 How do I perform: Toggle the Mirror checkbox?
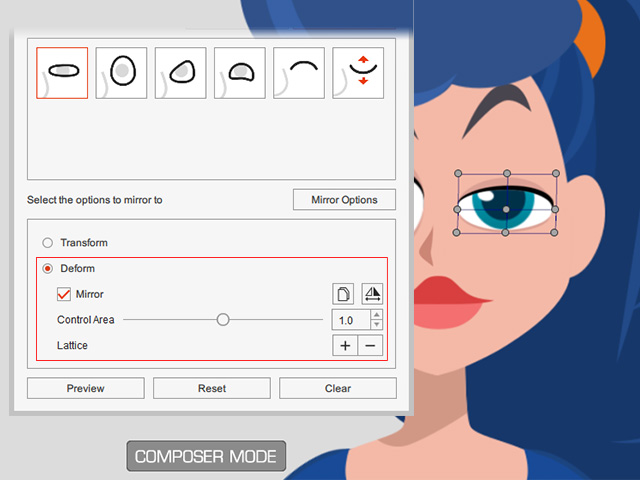(x=64, y=294)
